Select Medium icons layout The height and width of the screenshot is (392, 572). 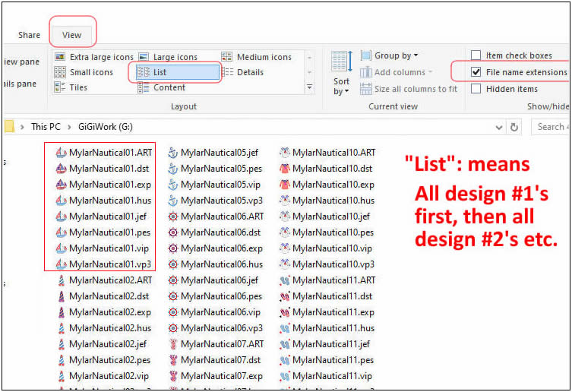click(x=264, y=57)
